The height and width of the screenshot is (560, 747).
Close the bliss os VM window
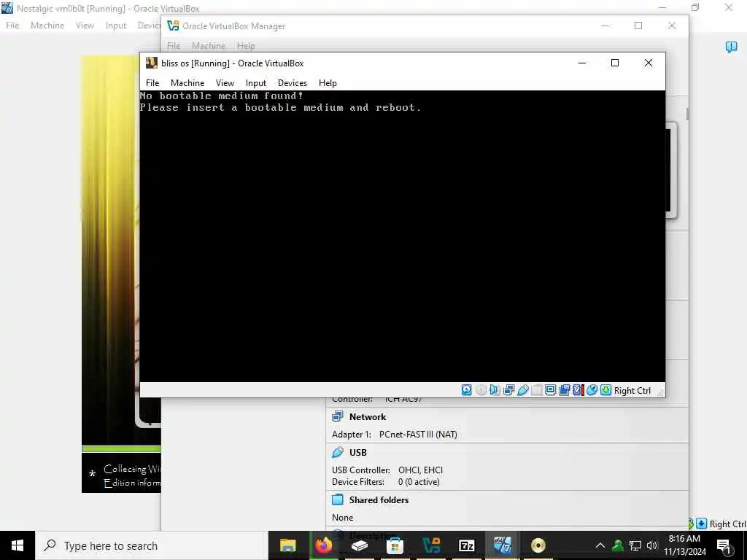click(x=649, y=63)
